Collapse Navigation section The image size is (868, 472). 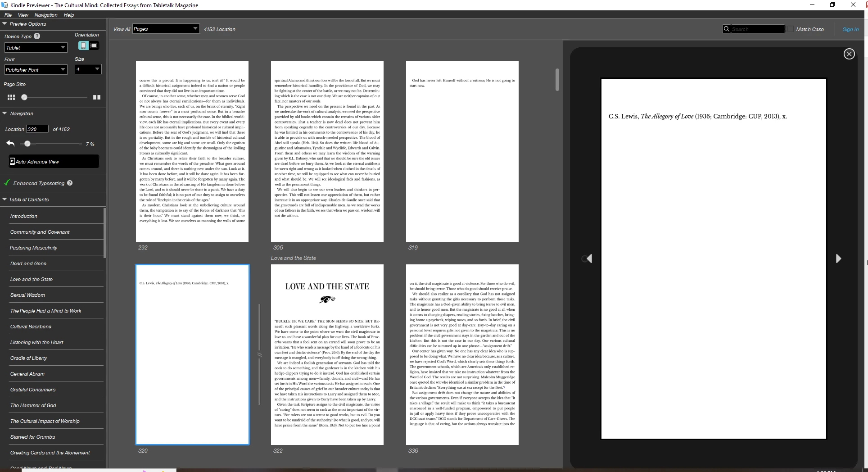5,113
